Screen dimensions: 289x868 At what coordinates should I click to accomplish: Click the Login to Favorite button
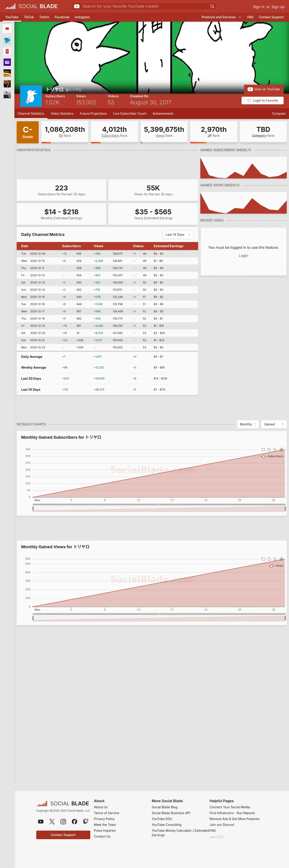[262, 101]
